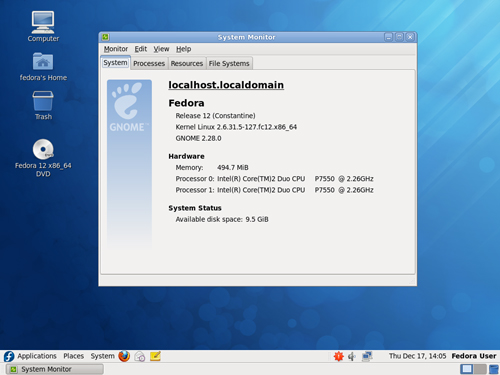Screen dimensions: 500x375
Task: Click the Fedora logo in the panel
Action: [x=9, y=356]
